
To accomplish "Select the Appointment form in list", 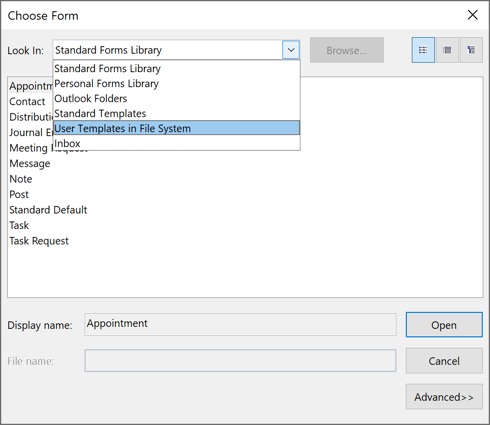I will 31,86.
